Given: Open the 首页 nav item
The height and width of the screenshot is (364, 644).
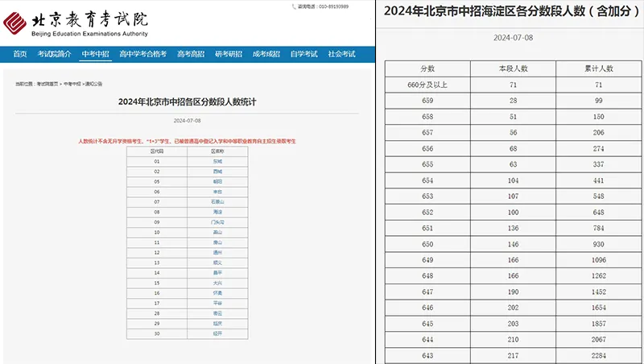Looking at the screenshot, I should click(19, 54).
